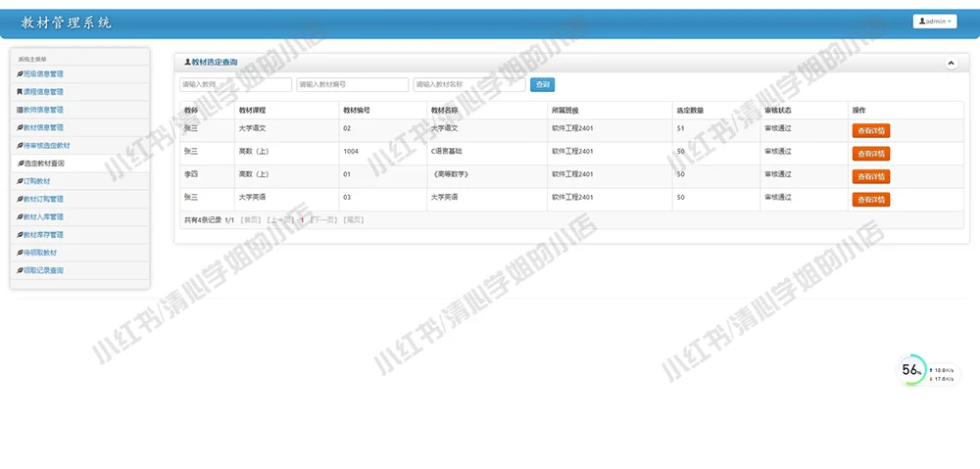View details for the 《高等数学》 row
The image size is (980, 469).
pyautogui.click(x=870, y=177)
